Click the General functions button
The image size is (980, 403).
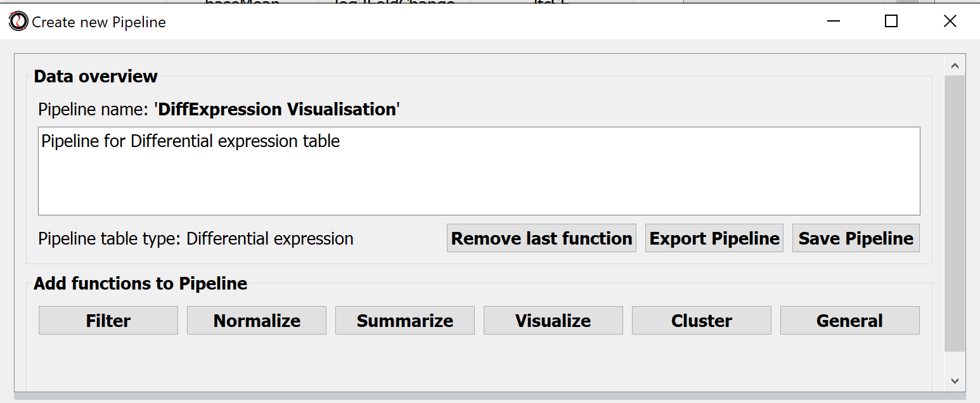[849, 321]
